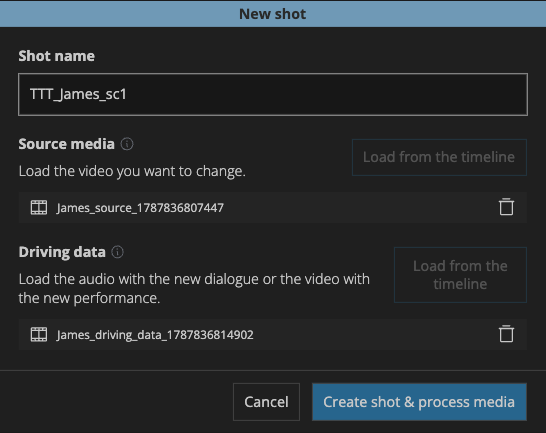This screenshot has height=433, width=546.
Task: Load source media from the timeline
Action: point(439,157)
